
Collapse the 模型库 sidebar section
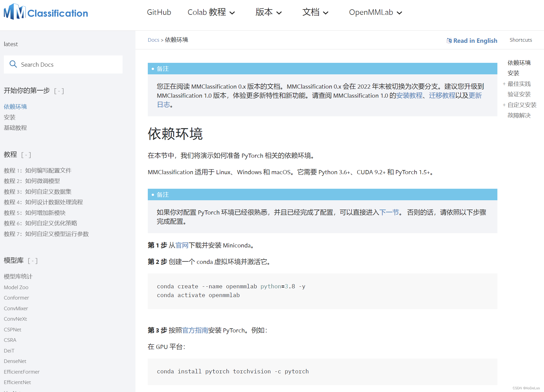point(33,261)
